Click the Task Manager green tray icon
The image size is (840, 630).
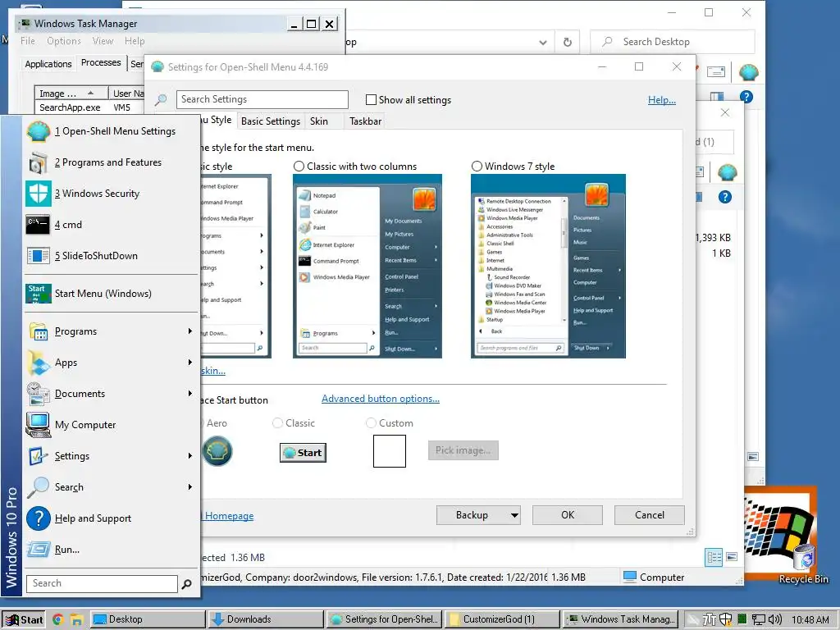pyautogui.click(x=742, y=619)
